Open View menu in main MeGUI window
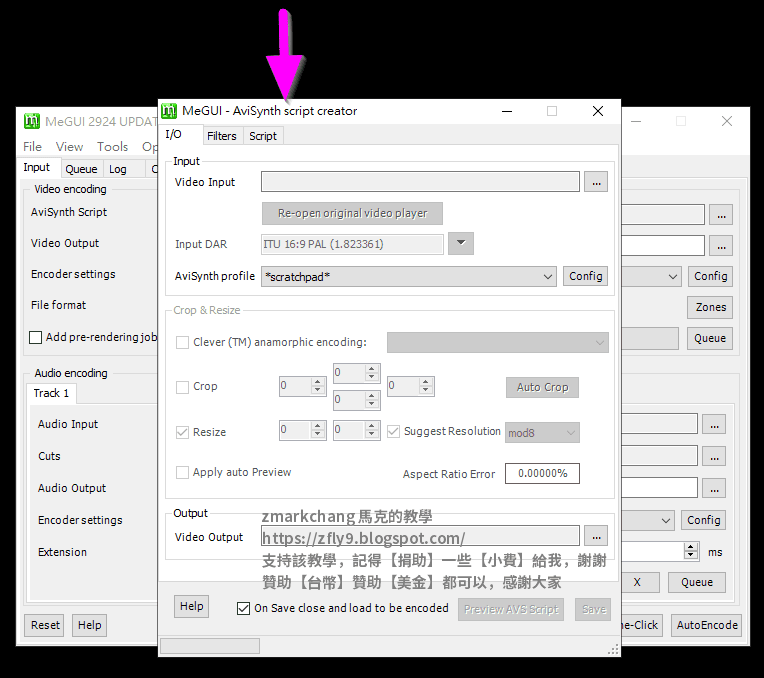 (x=69, y=147)
